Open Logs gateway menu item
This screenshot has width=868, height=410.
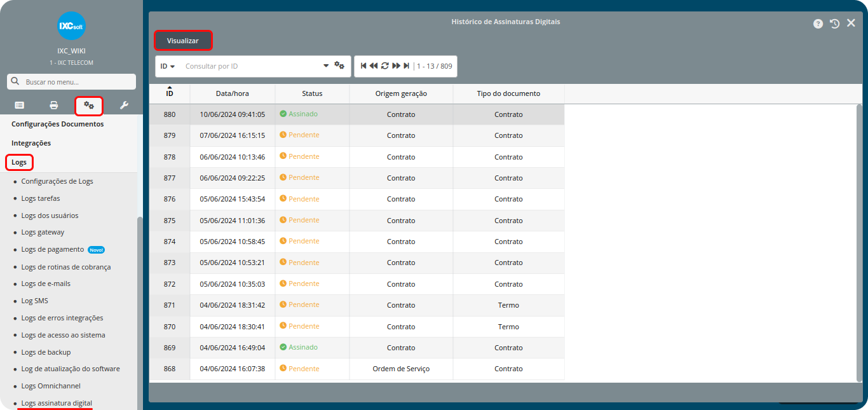click(43, 232)
